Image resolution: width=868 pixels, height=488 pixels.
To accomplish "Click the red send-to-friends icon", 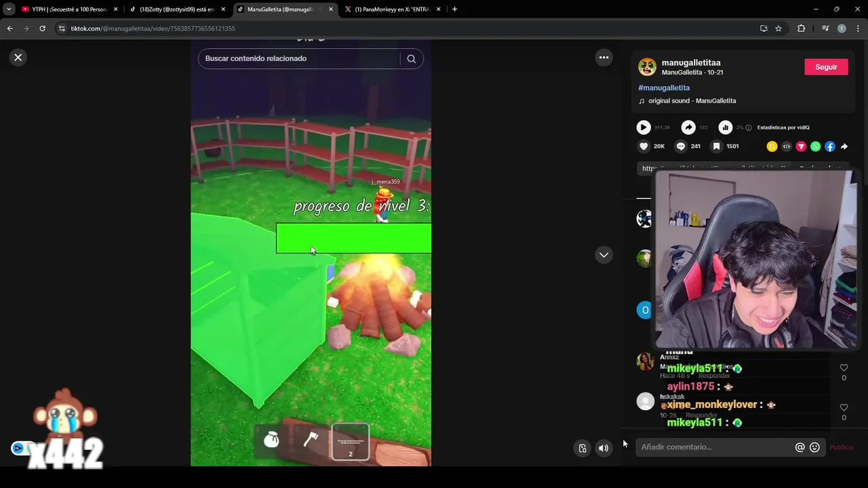I will pos(801,146).
